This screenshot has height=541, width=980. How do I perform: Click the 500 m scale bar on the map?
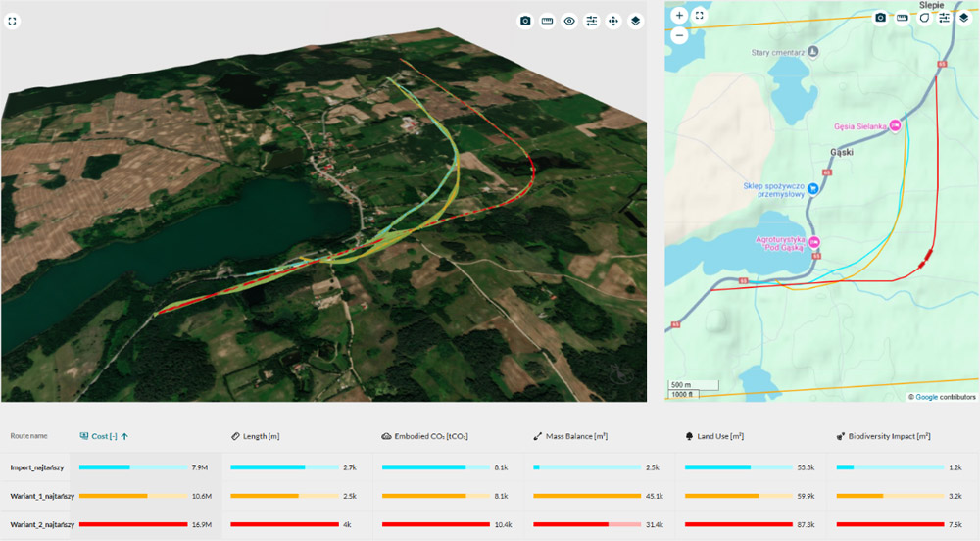tap(693, 385)
